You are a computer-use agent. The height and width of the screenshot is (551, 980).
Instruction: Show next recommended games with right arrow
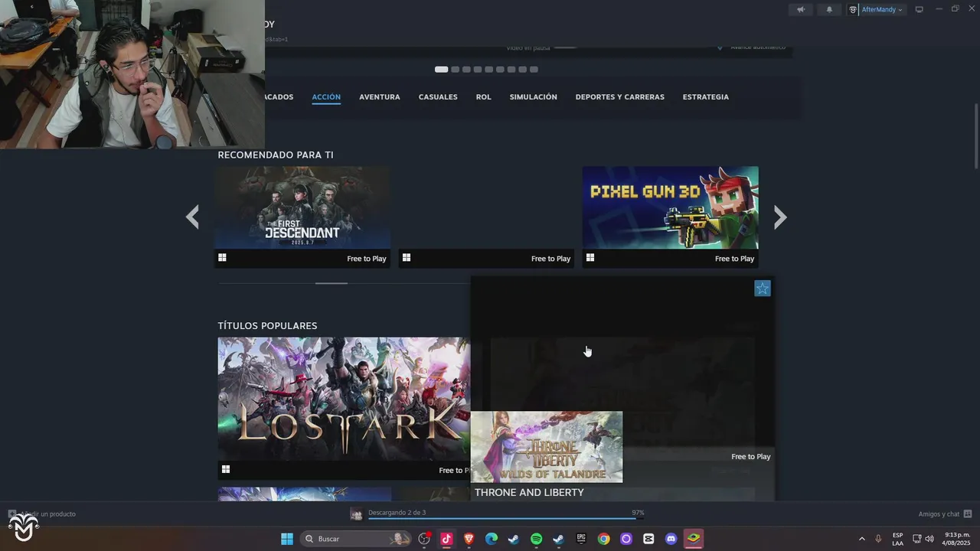(x=780, y=217)
